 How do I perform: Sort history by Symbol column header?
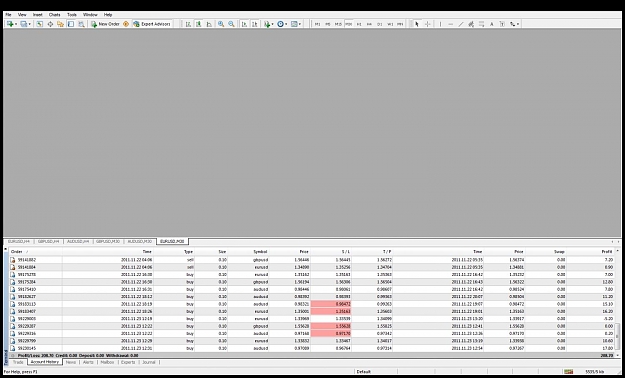point(260,252)
